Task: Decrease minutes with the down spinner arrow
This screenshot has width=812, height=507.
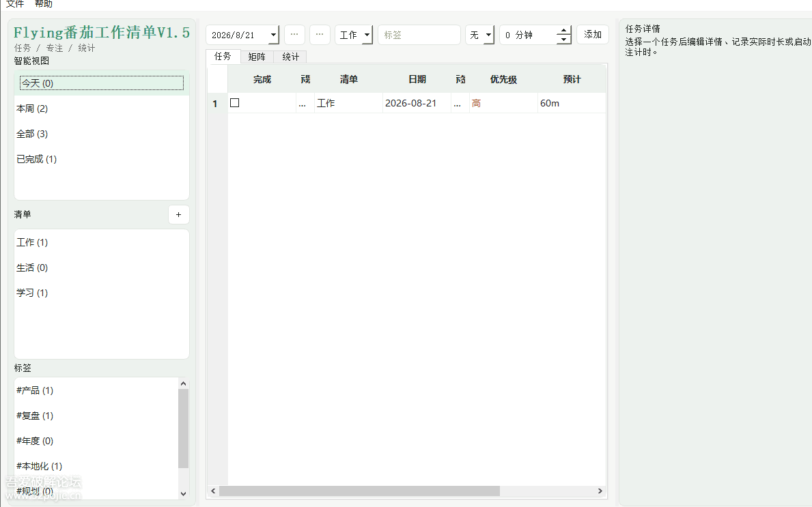Action: tap(563, 40)
